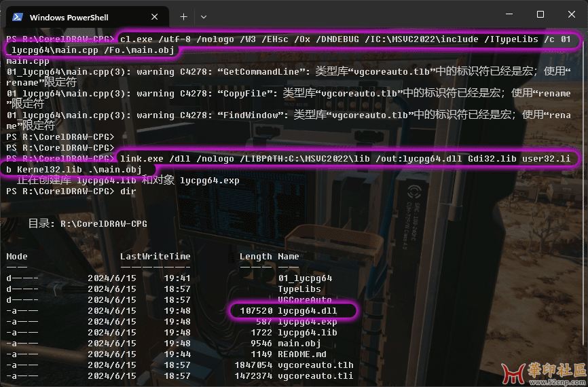Click the Name column header
This screenshot has width=588, height=387.
tap(289, 257)
